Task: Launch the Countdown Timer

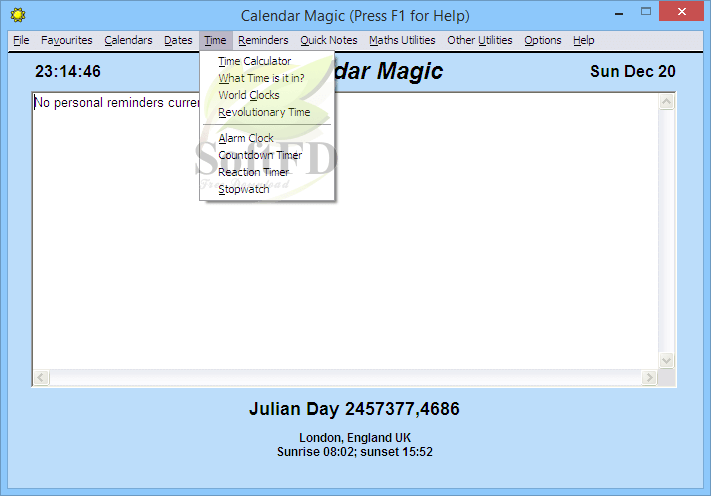Action: (x=267, y=155)
